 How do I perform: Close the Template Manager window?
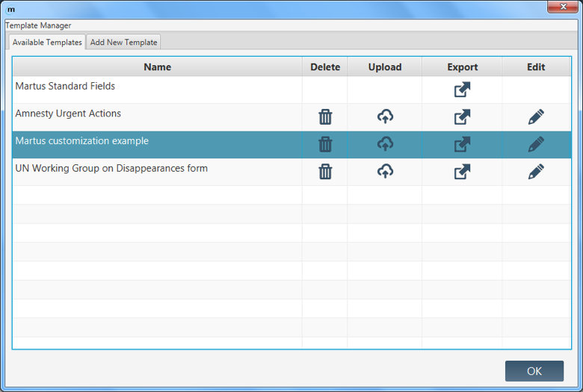click(x=563, y=6)
